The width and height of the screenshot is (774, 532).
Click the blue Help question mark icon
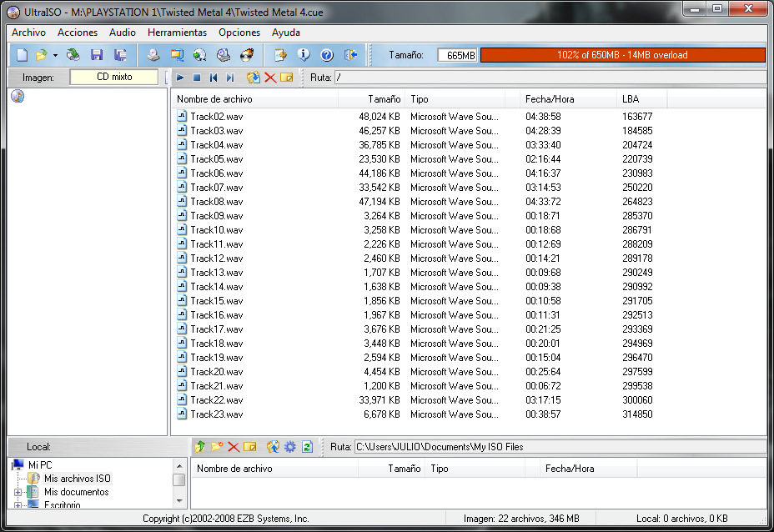[x=327, y=55]
